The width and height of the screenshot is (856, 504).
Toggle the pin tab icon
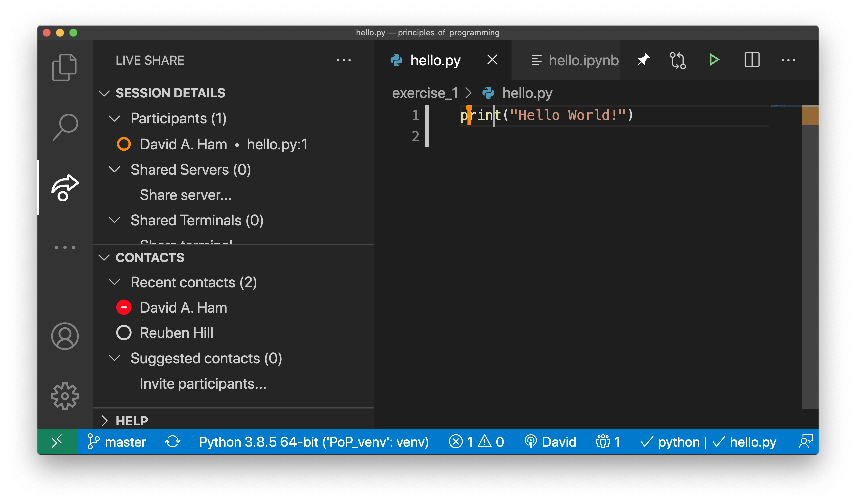(x=643, y=60)
